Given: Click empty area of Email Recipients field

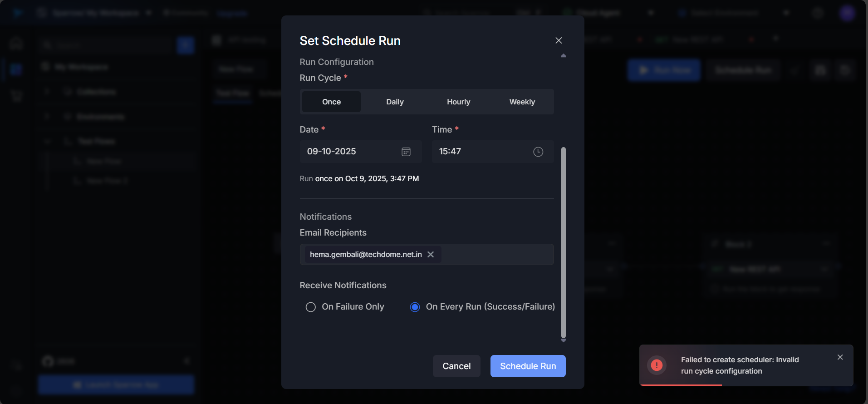Looking at the screenshot, I should click(496, 255).
